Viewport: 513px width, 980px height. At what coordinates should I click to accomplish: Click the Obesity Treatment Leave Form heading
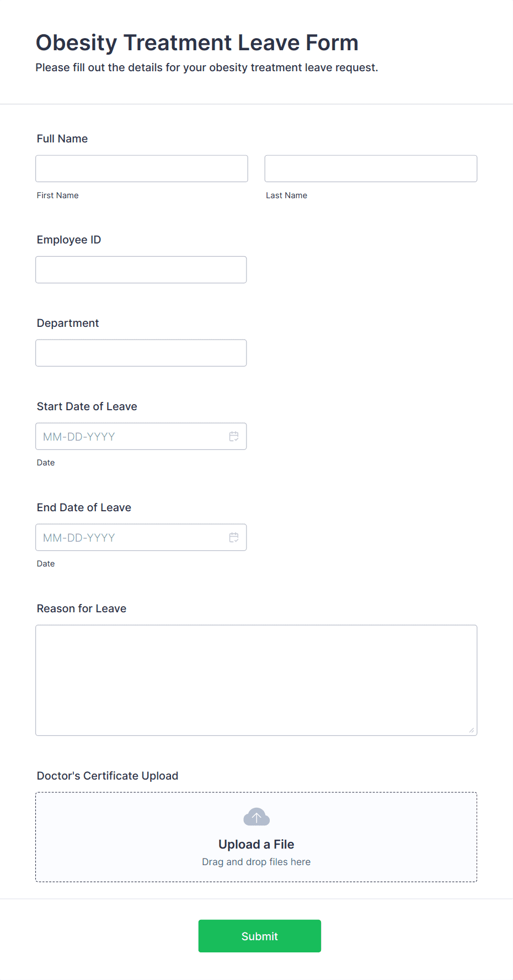pyautogui.click(x=197, y=43)
